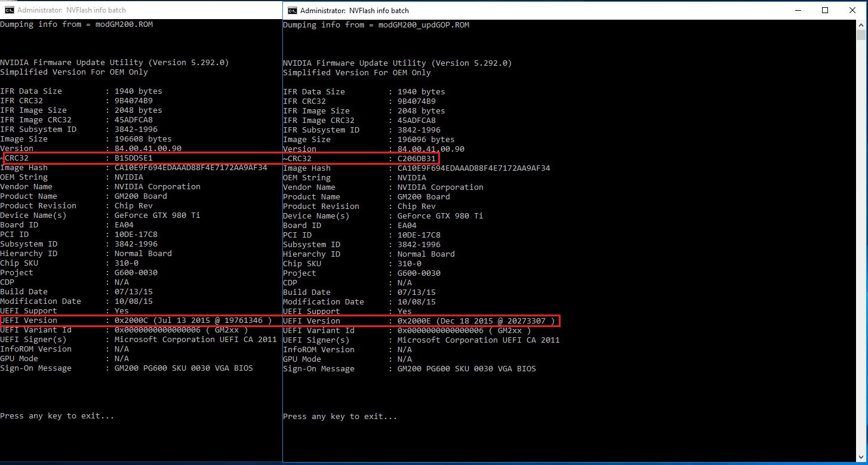Click Modification Date '10/08/15' in updGOP window

417,302
